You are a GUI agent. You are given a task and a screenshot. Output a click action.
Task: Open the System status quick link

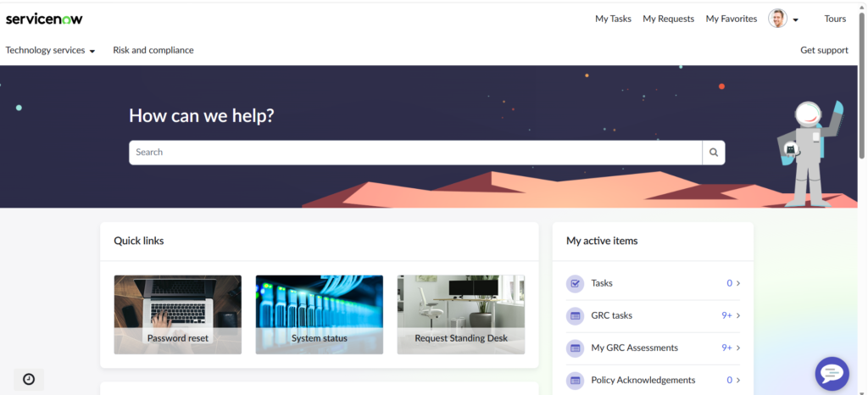320,314
